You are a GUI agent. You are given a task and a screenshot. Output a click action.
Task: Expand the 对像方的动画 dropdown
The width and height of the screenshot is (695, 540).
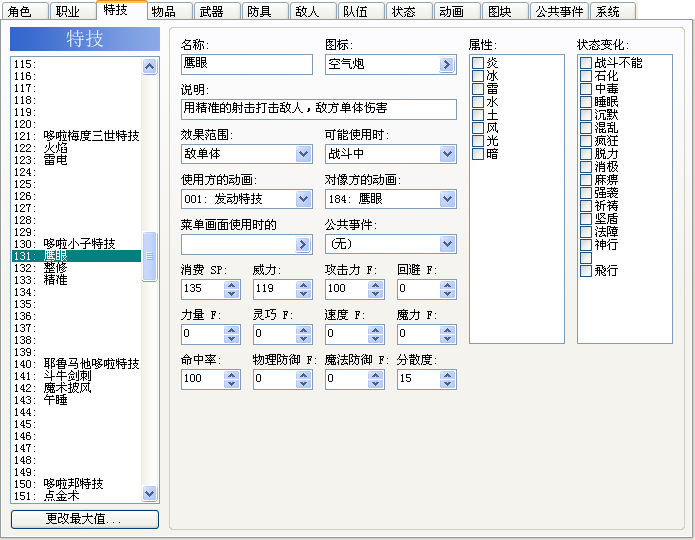pos(448,199)
